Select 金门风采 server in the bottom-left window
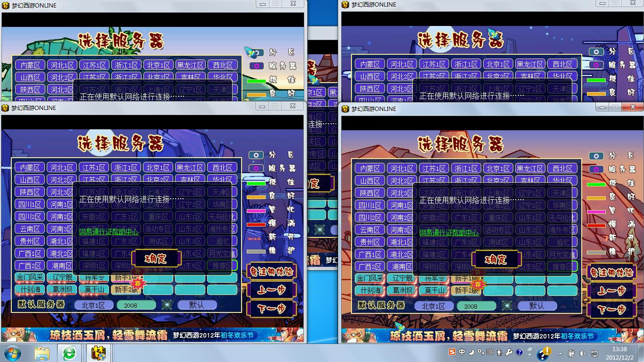 pyautogui.click(x=30, y=278)
